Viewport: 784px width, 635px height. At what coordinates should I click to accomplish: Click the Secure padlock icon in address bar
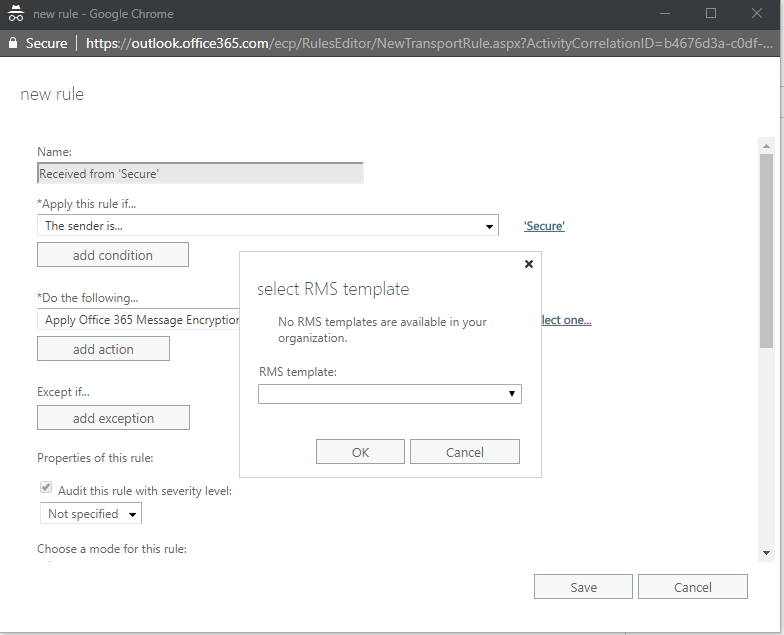coord(13,43)
